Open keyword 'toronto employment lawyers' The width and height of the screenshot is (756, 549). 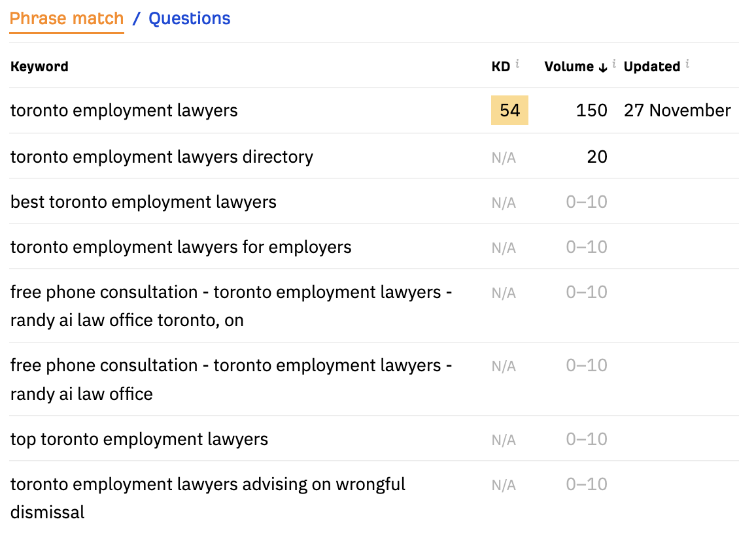[x=124, y=110]
